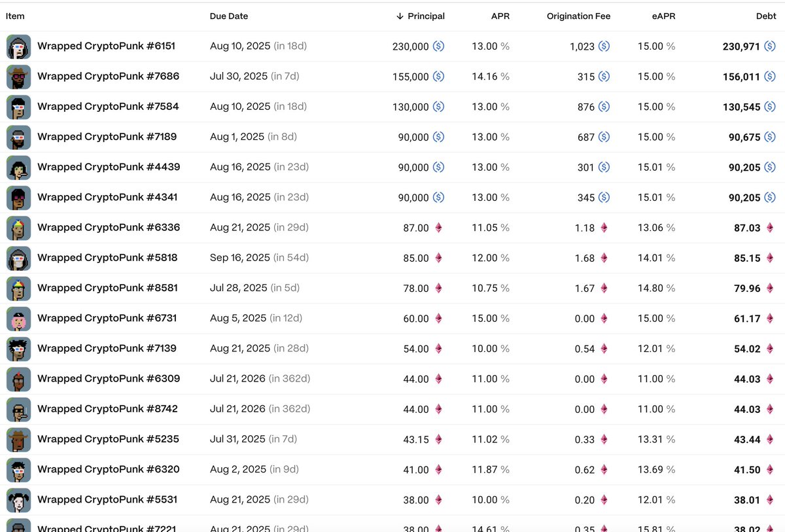Click the Wrapped CryptoPunk #7584 avatar image

[x=18, y=107]
